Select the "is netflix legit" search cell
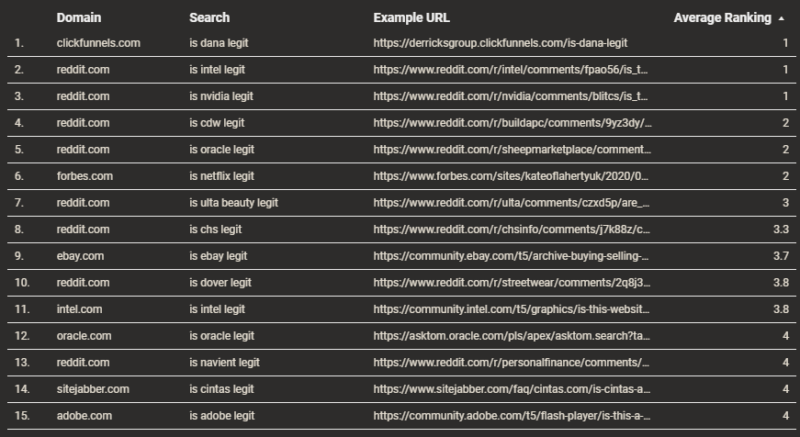The image size is (800, 437). [x=222, y=176]
